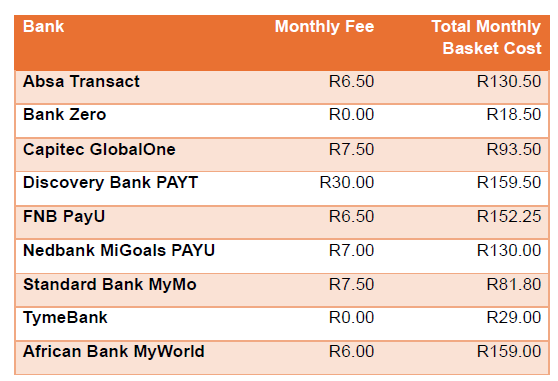Select the Capitec GlobalOne row label
Image resolution: width=558 pixels, height=381 pixels.
(x=99, y=149)
